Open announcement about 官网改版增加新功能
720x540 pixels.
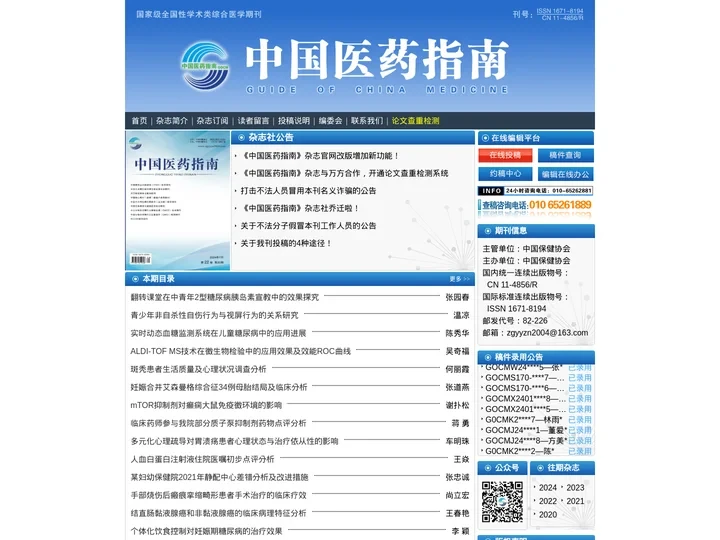(320, 156)
